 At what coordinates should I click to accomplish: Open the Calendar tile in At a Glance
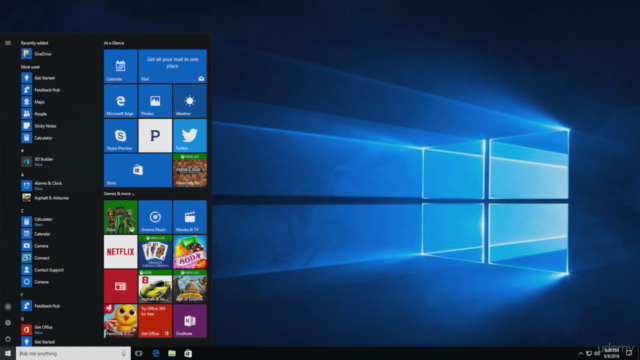[x=120, y=66]
